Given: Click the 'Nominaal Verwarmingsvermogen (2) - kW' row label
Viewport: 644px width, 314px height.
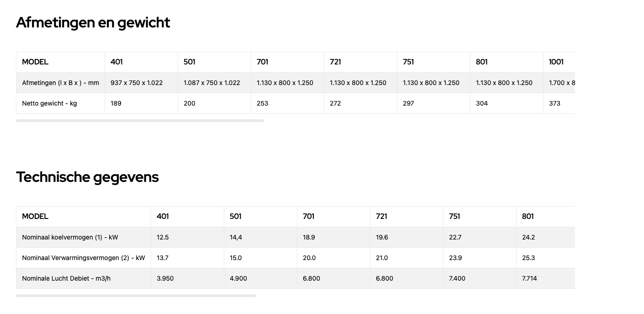Looking at the screenshot, I should tap(84, 258).
